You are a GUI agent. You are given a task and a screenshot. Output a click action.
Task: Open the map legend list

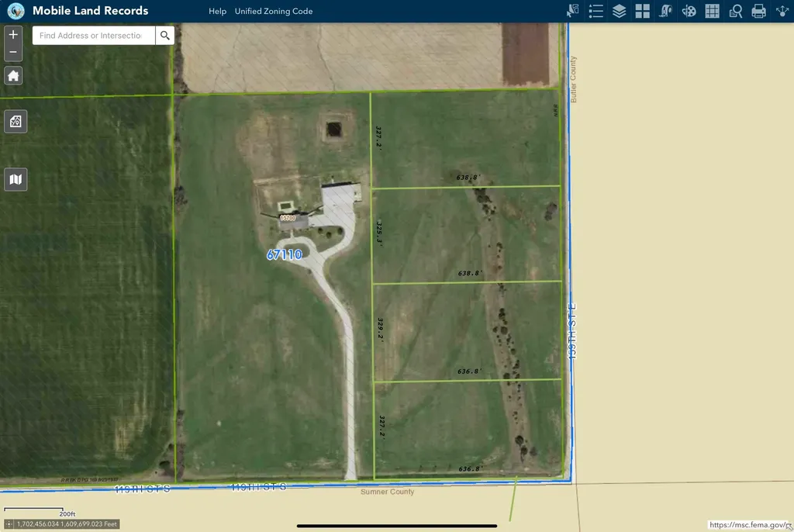point(596,11)
